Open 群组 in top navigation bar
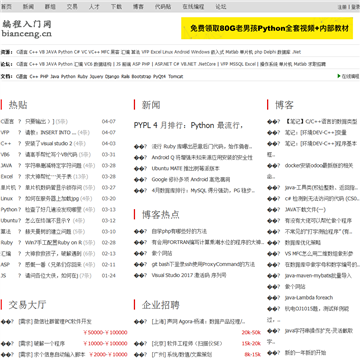Viewport: 360px width, 360px height. 50,6
